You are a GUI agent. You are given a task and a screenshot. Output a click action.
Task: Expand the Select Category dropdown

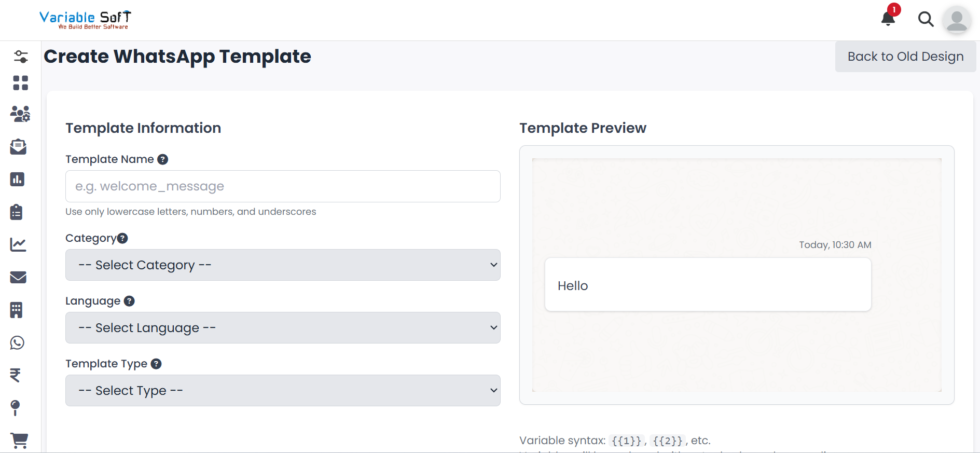click(x=283, y=265)
